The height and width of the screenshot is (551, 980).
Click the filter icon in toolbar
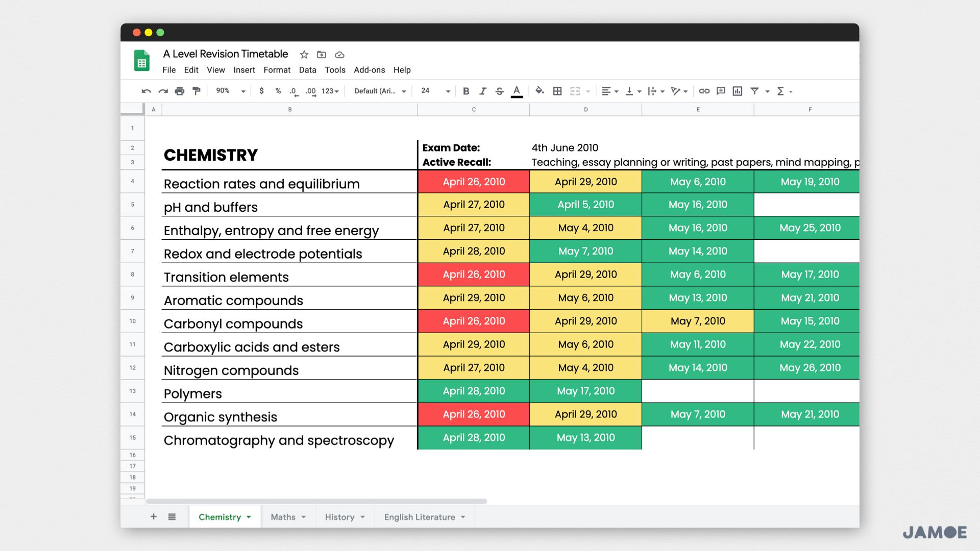(x=755, y=91)
